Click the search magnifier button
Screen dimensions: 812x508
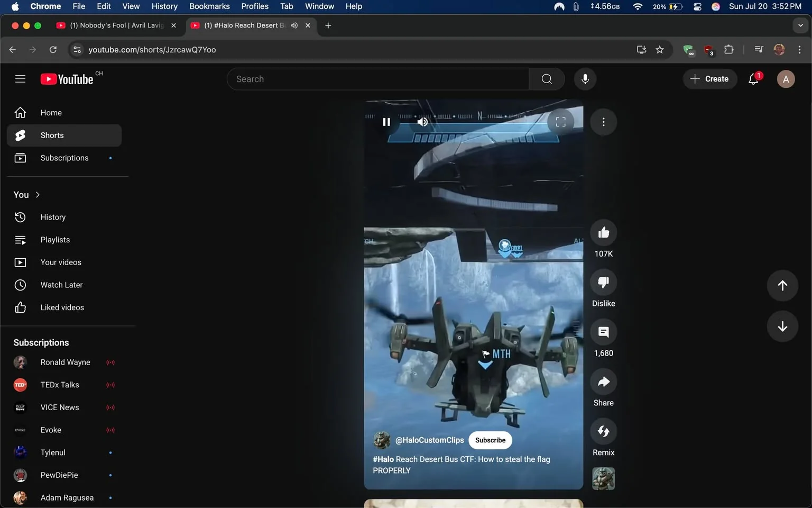point(547,79)
